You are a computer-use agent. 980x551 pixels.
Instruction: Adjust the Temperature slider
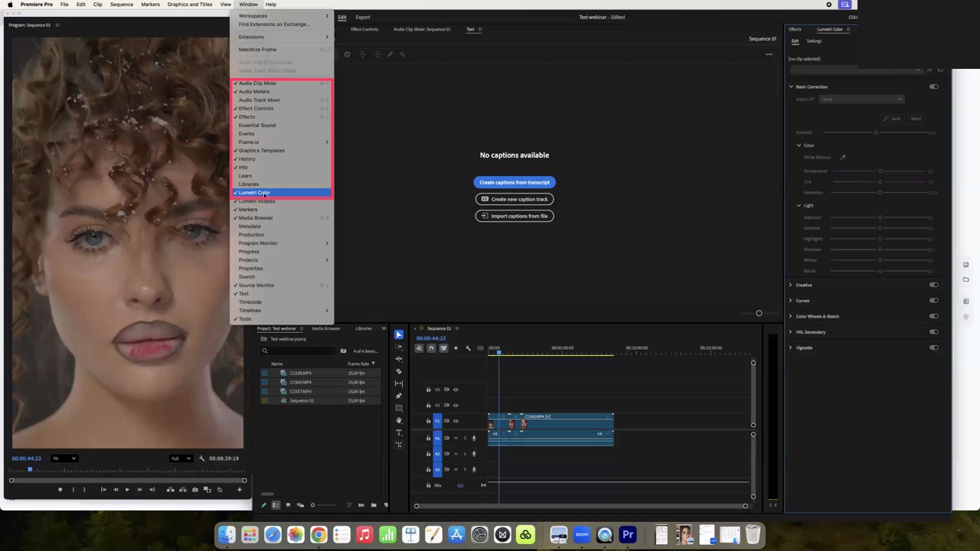880,171
